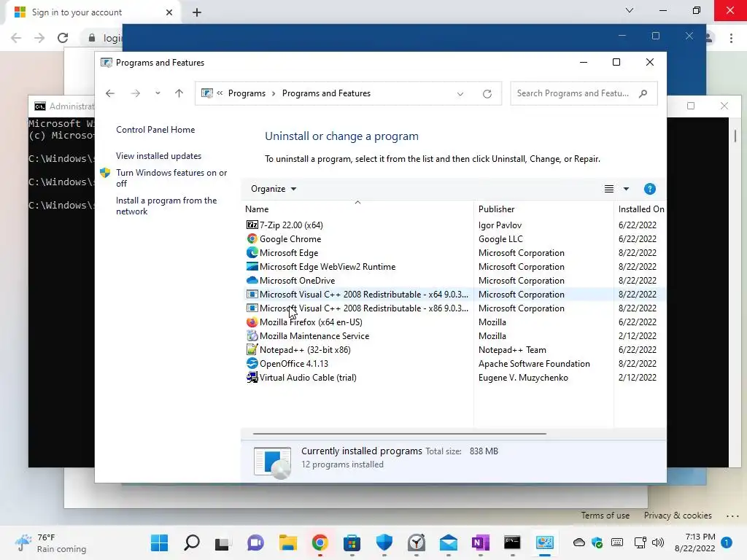Go forward in Programs and Features window
The width and height of the screenshot is (747, 560).
pyautogui.click(x=135, y=93)
